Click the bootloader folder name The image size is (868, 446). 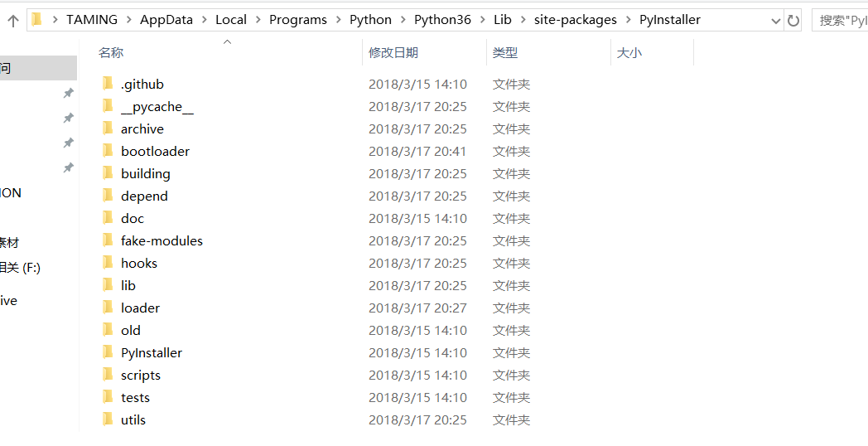(155, 151)
